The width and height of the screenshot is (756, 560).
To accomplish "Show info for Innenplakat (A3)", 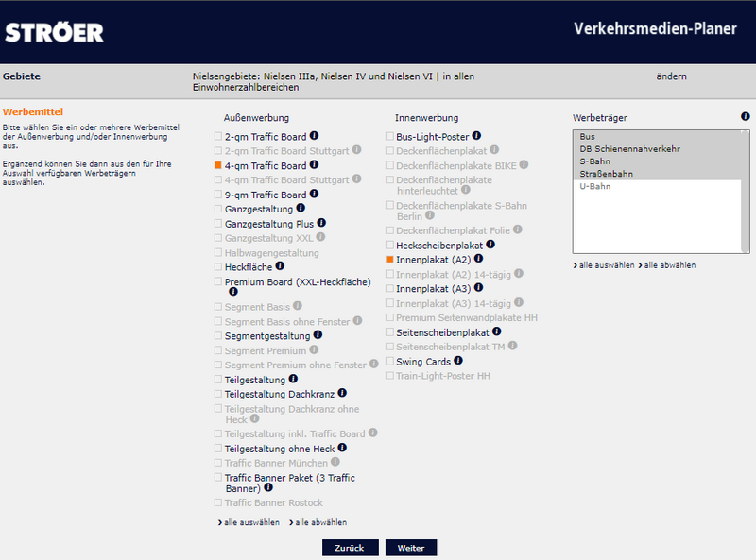I will (478, 288).
